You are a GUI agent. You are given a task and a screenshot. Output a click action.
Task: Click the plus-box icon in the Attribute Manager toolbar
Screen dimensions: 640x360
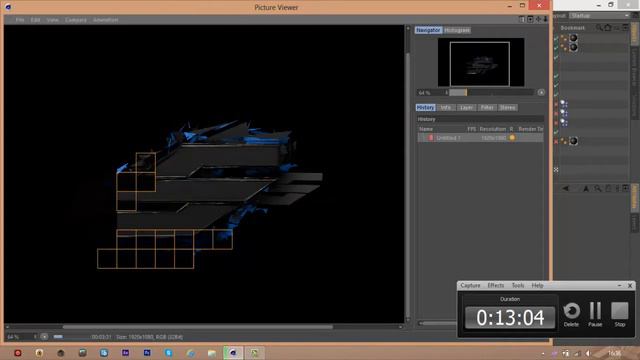pyautogui.click(x=625, y=188)
